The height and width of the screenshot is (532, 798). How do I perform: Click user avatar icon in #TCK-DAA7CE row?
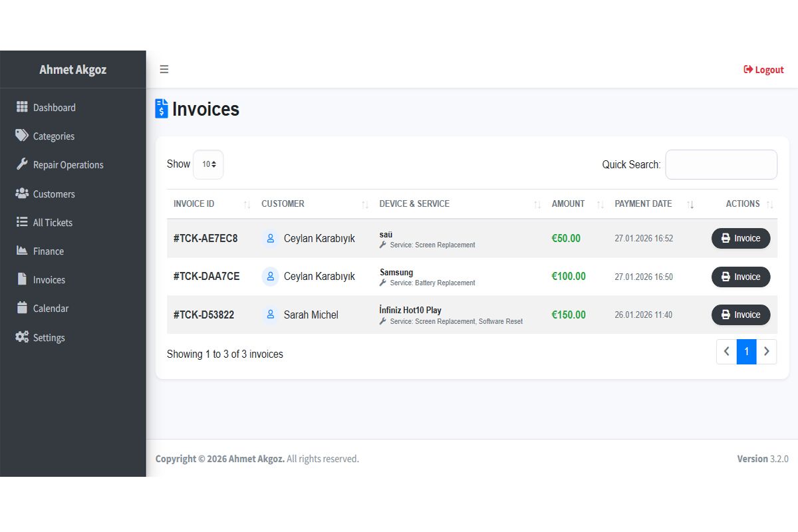(270, 276)
